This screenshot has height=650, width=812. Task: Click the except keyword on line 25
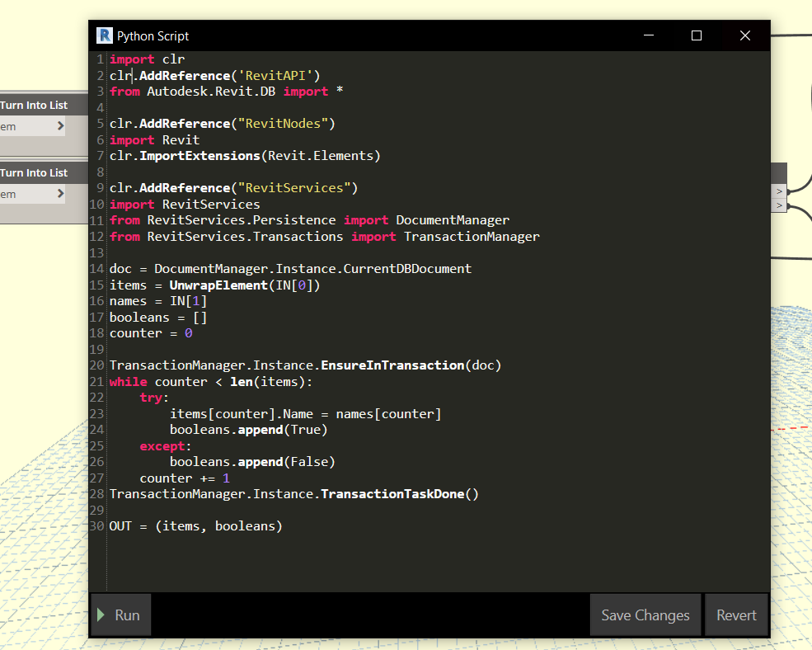(162, 446)
